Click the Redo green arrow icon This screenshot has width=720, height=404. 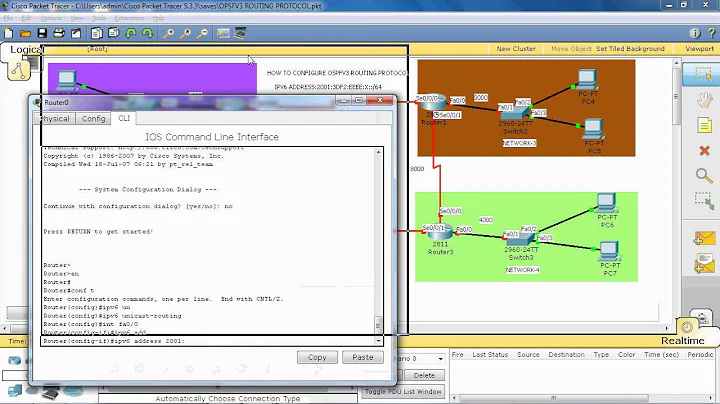[x=147, y=33]
